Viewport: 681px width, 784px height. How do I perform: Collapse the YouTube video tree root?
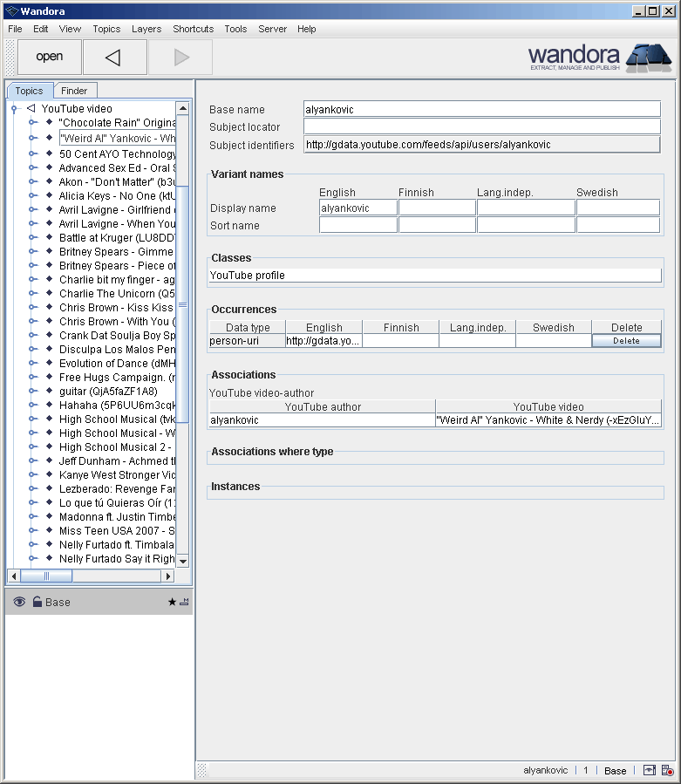click(x=14, y=109)
